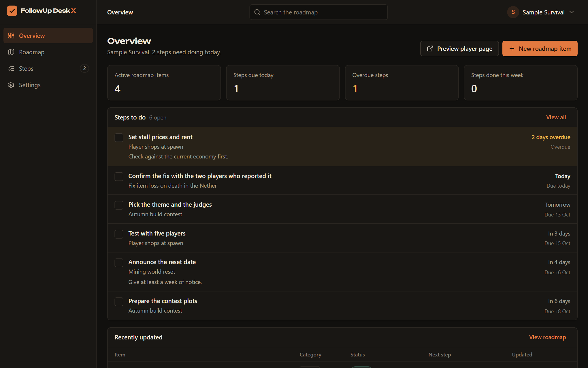The image size is (588, 368).
Task: Click the FollowUp Desk X brand name
Action: (48, 11)
